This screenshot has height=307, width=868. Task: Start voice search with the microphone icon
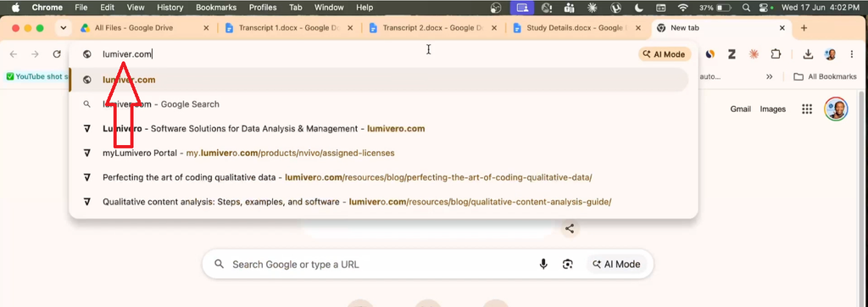tap(543, 265)
